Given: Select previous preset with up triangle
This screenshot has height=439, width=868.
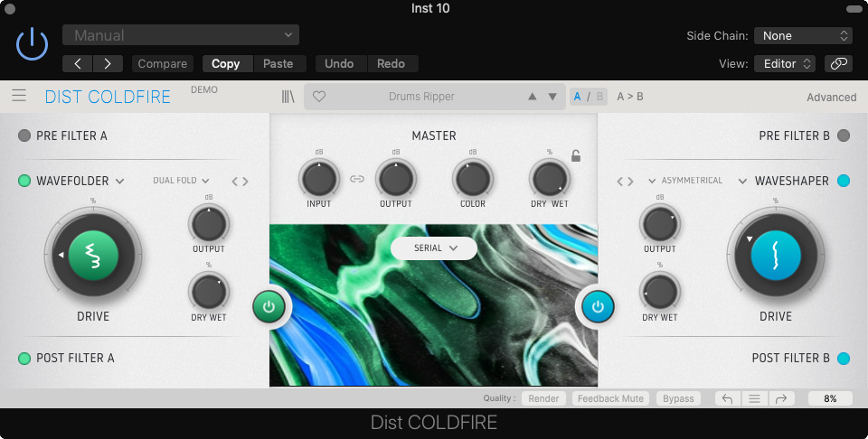Looking at the screenshot, I should (x=532, y=97).
